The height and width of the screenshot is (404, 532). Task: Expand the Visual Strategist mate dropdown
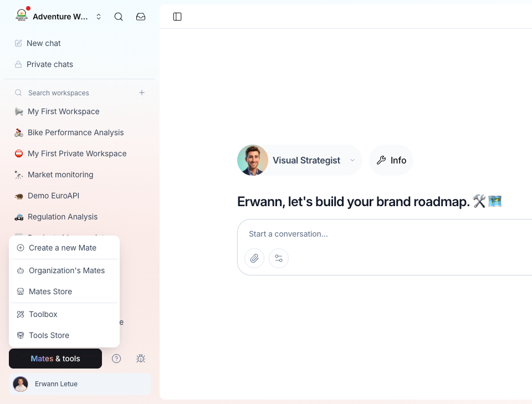click(352, 160)
